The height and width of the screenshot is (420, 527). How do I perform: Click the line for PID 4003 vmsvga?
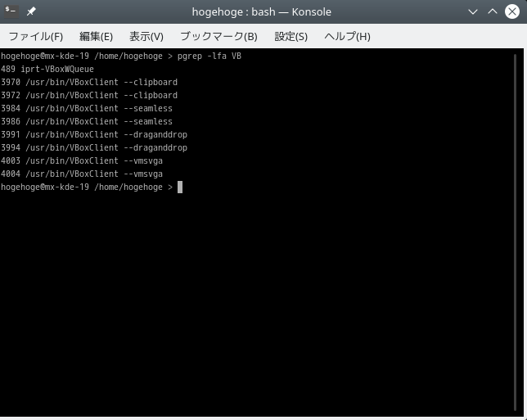tap(82, 160)
